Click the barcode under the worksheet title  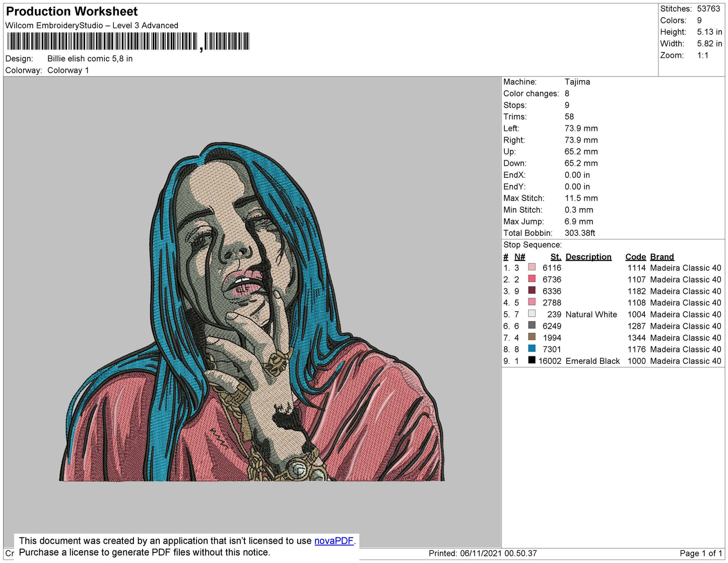click(x=128, y=41)
